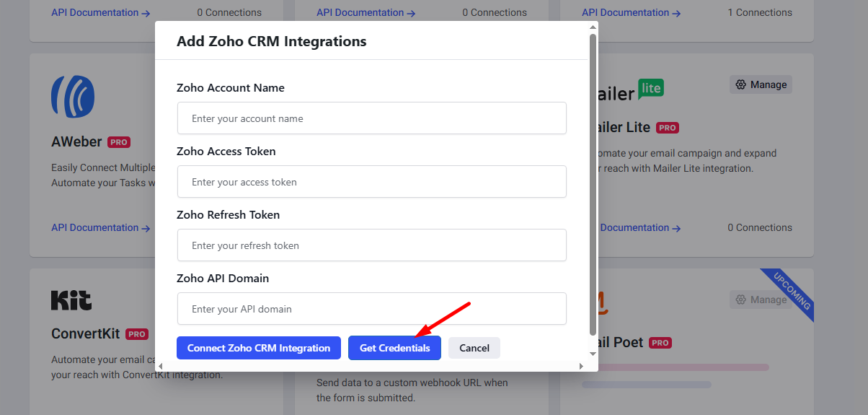Click the horizontal scroll right arrow in modal

581,367
